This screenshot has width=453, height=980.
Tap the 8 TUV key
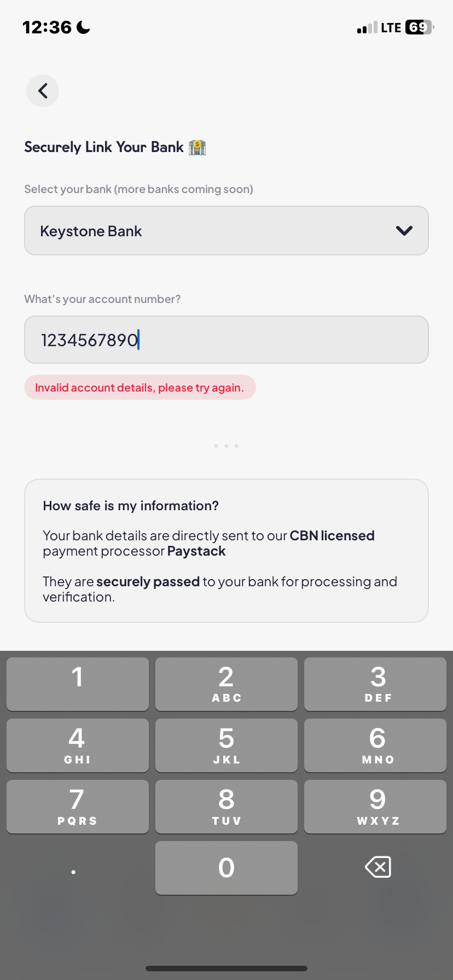tap(226, 806)
